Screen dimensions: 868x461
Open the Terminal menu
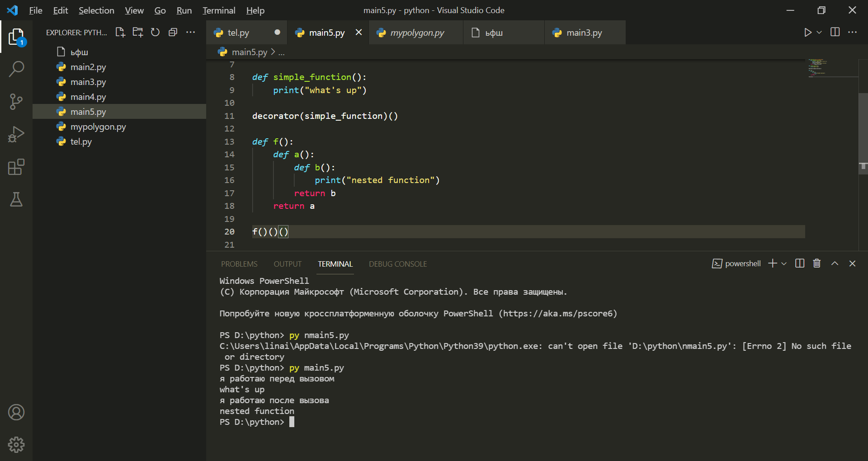point(219,10)
